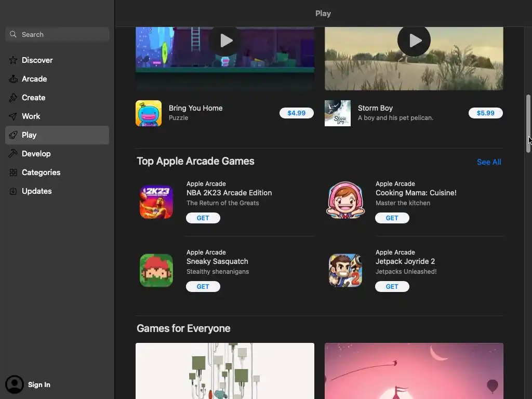The height and width of the screenshot is (399, 532).
Task: Open the green plant-art game thumbnail
Action: pos(225,371)
